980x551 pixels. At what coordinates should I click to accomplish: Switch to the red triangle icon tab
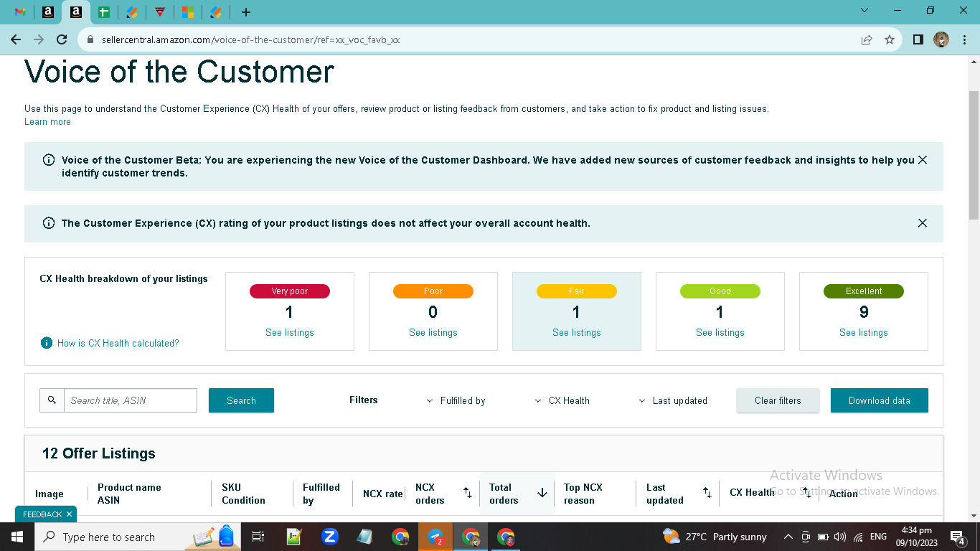(x=160, y=12)
